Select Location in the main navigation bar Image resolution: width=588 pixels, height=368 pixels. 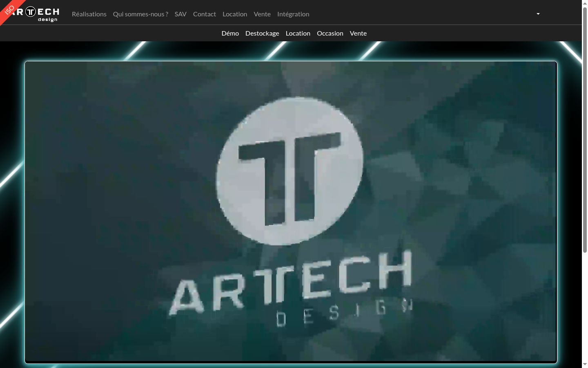point(235,14)
